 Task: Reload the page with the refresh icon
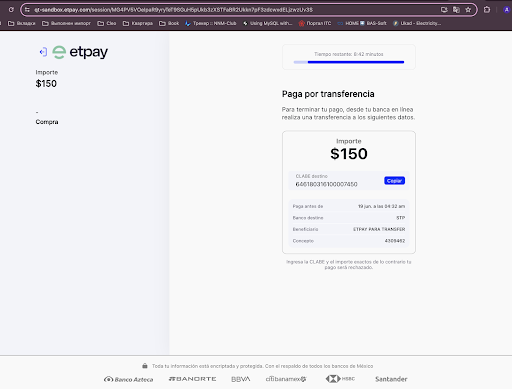11,10
